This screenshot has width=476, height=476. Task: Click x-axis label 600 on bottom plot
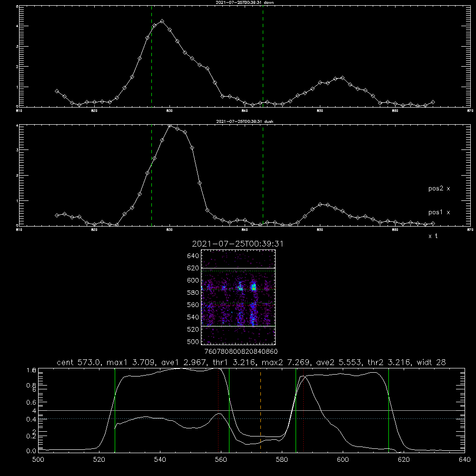point(343,460)
